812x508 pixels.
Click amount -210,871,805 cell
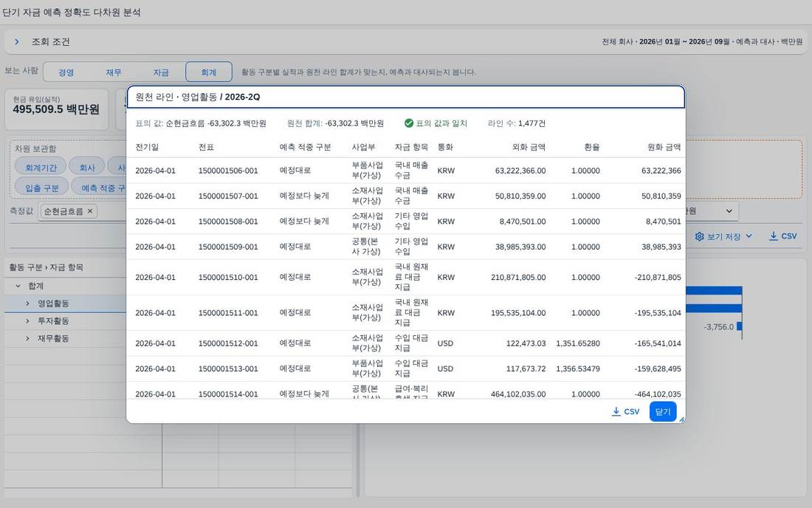[x=658, y=277]
